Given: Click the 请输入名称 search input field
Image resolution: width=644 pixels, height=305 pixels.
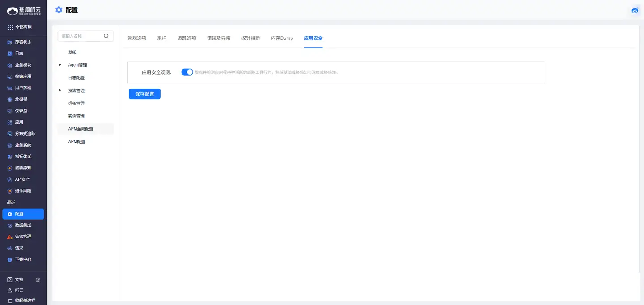Looking at the screenshot, I should pyautogui.click(x=80, y=36).
